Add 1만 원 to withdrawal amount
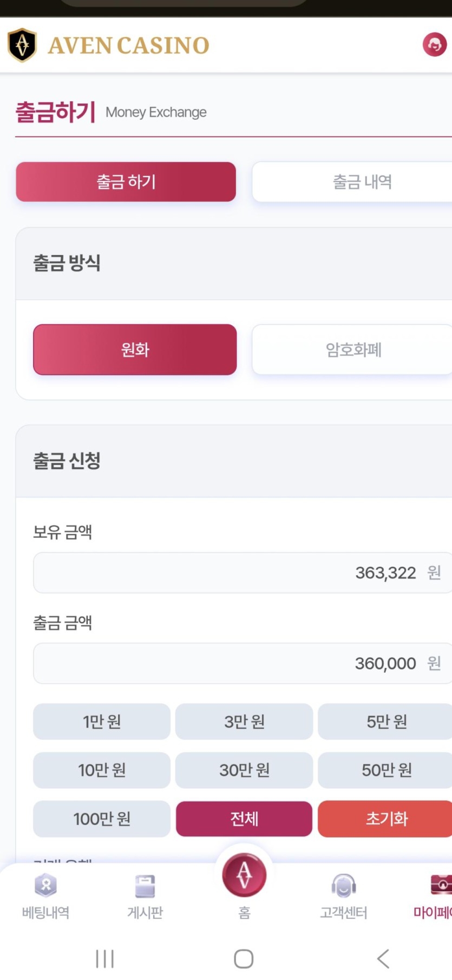Image resolution: width=452 pixels, height=980 pixels. (x=102, y=722)
